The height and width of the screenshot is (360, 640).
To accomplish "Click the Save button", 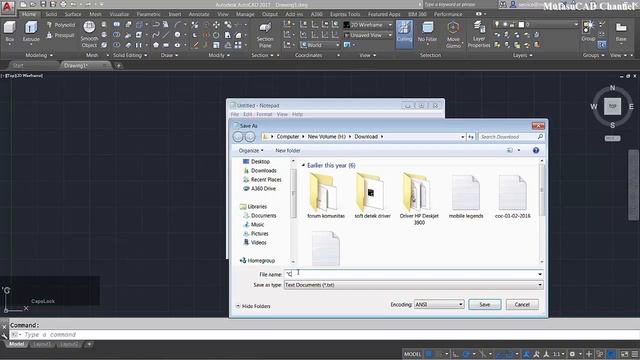I will click(484, 304).
